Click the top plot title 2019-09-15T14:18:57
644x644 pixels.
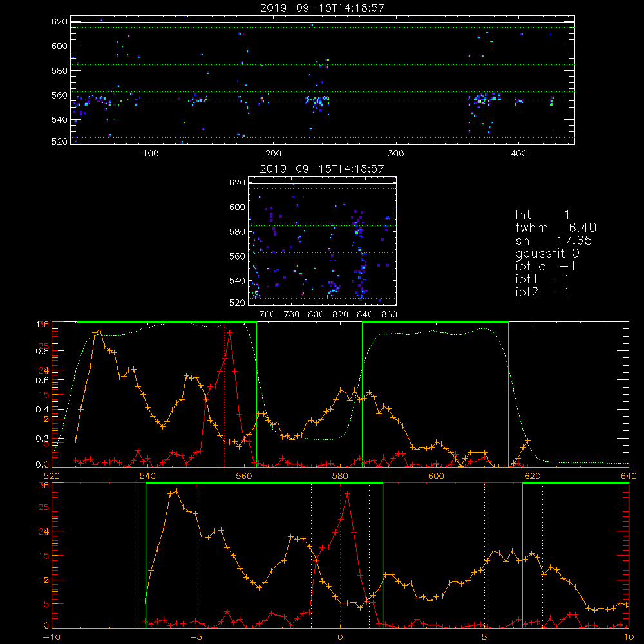[x=322, y=8]
